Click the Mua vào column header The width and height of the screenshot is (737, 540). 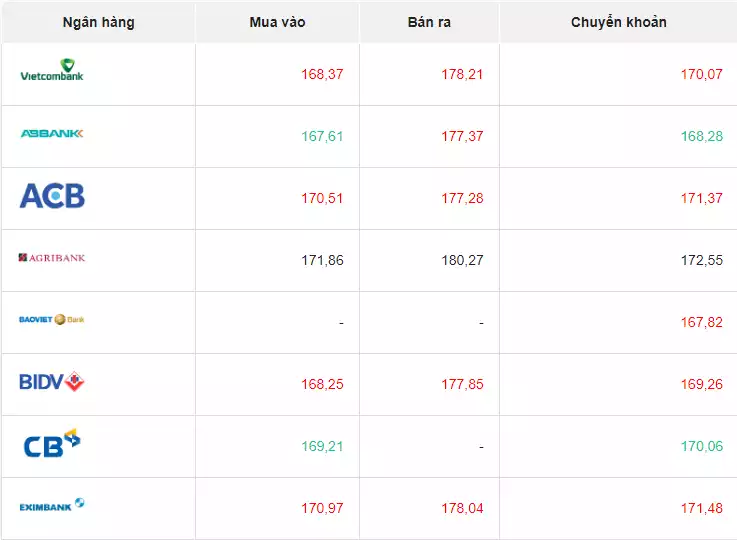[x=277, y=22]
